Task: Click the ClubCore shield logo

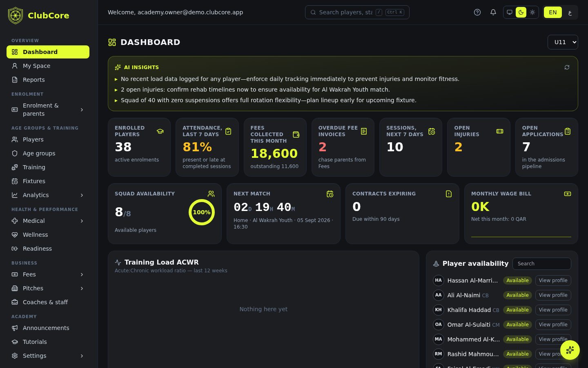Action: (16, 16)
